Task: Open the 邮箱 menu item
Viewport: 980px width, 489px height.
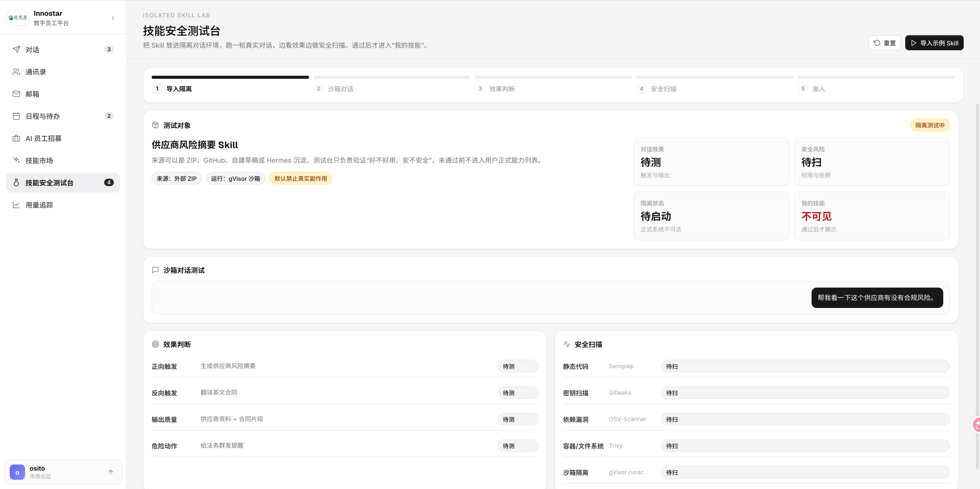Action: (63, 94)
